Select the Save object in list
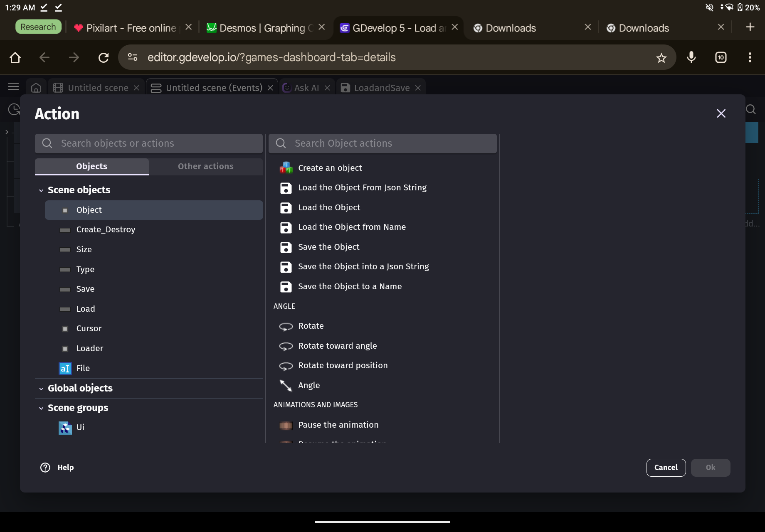The image size is (765, 532). [154, 289]
